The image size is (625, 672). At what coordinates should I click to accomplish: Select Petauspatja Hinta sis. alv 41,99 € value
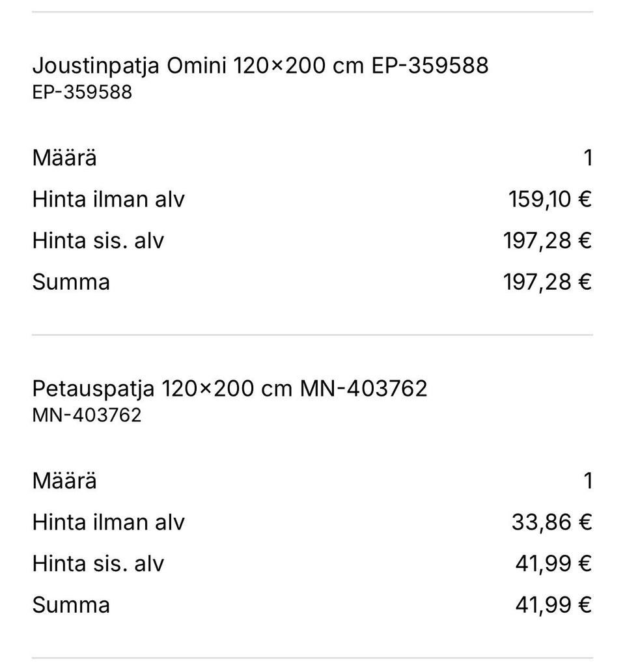(553, 563)
